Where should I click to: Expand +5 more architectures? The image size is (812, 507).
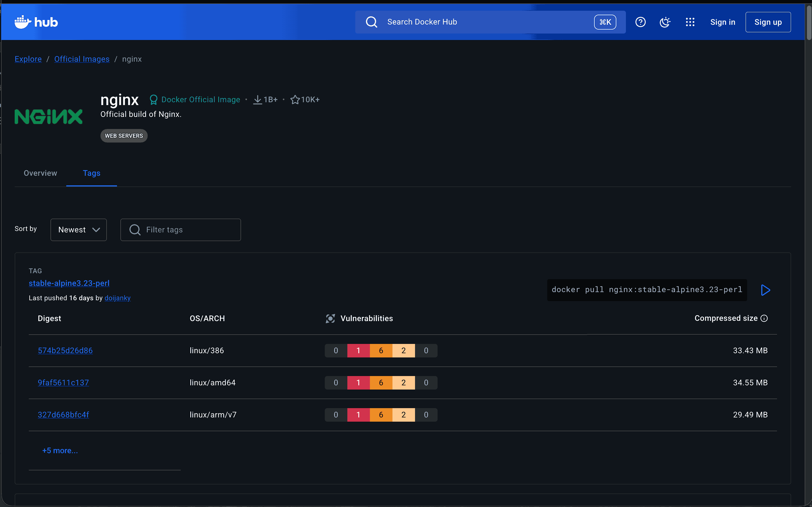tap(60, 450)
